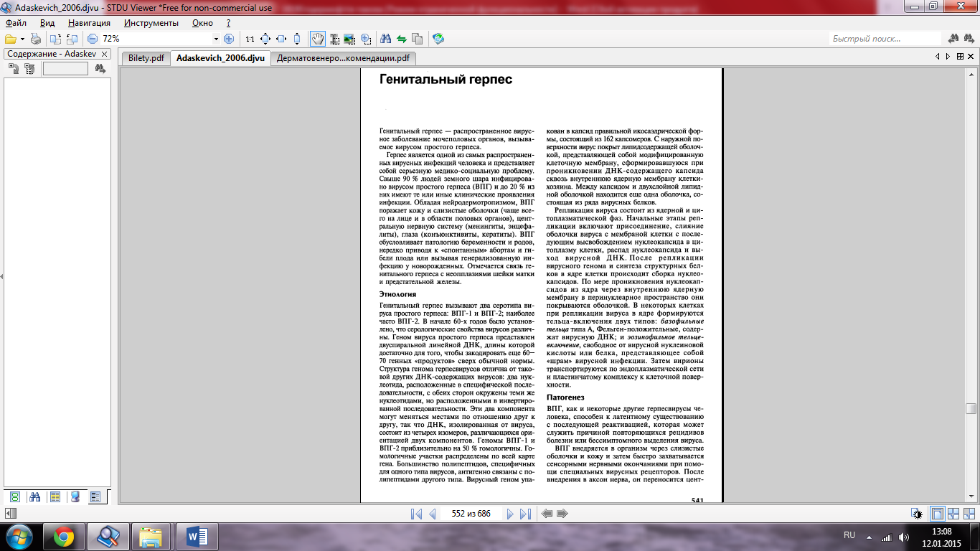
Task: Open search with toolbar binoculars
Action: point(386,39)
